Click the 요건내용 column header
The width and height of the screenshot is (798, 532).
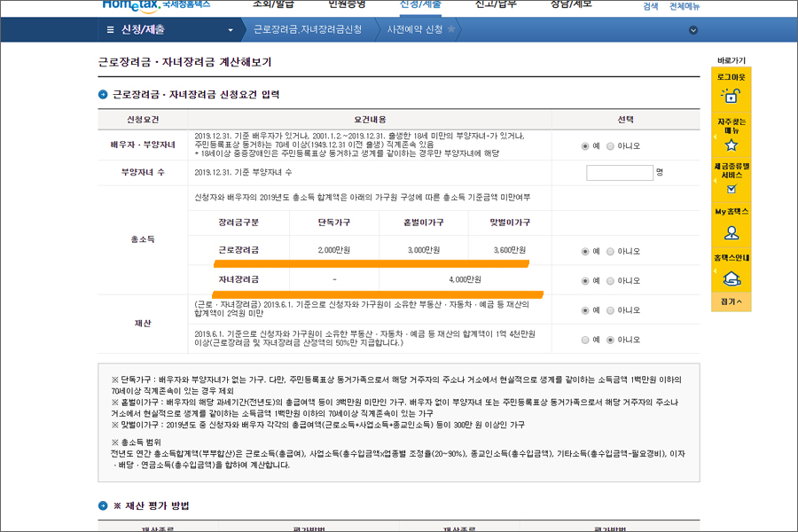(370, 120)
